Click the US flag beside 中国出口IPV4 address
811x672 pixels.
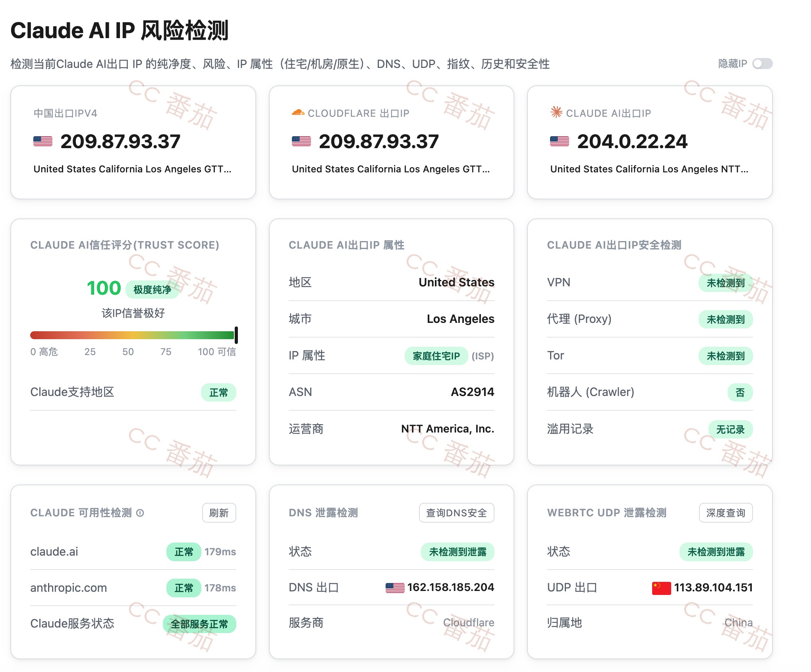[x=43, y=141]
